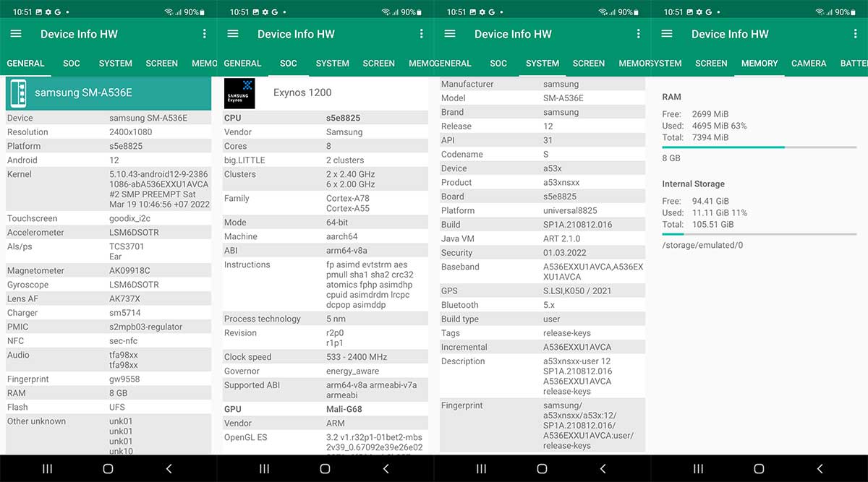This screenshot has height=482, width=868.
Task: Open the hamburger menu on the SOC screen
Action: 233,34
